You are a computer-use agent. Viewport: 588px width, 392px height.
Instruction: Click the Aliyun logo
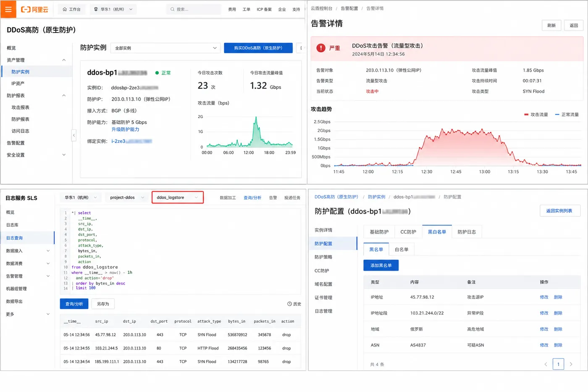pos(35,9)
